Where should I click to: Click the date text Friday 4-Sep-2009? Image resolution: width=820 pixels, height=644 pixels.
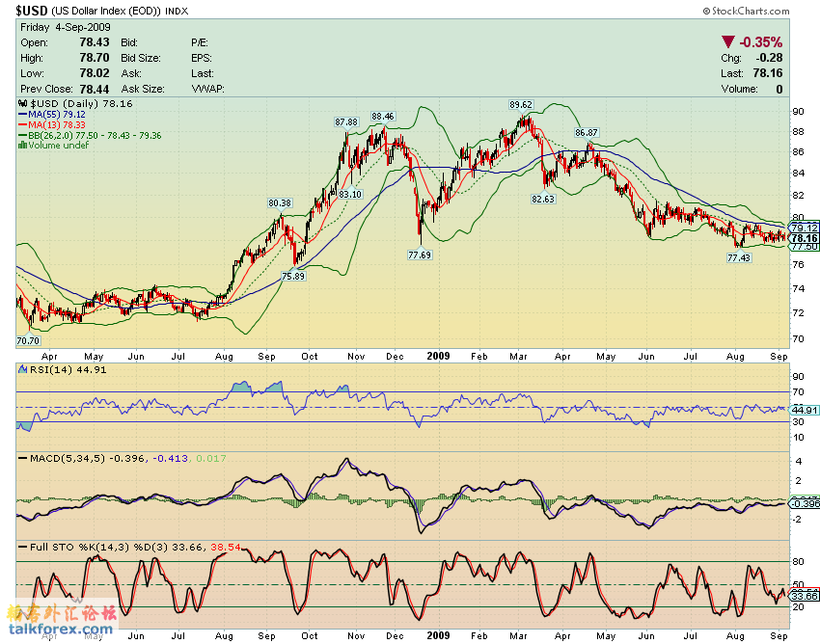[x=66, y=27]
